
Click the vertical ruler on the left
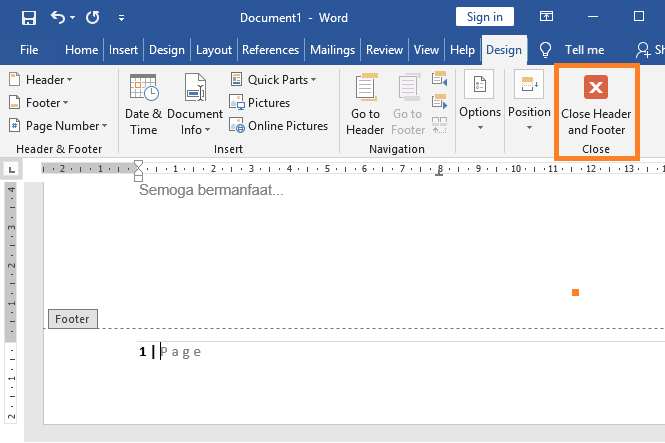click(11, 301)
